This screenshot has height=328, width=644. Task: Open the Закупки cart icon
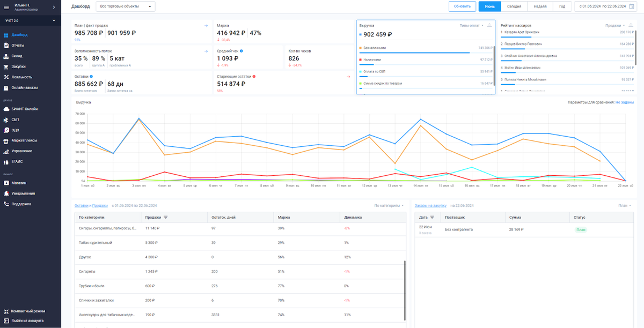tap(6, 66)
